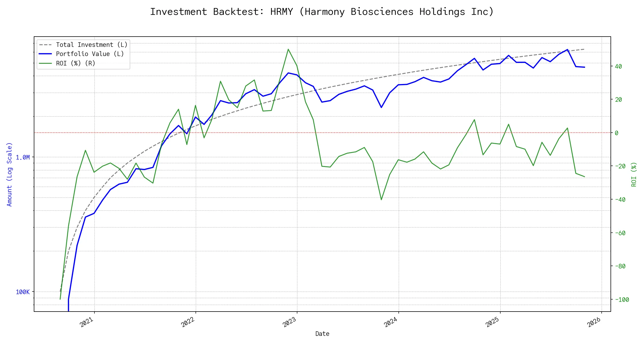This screenshot has height=343, width=644.
Task: Click the chart title text
Action: click(322, 12)
